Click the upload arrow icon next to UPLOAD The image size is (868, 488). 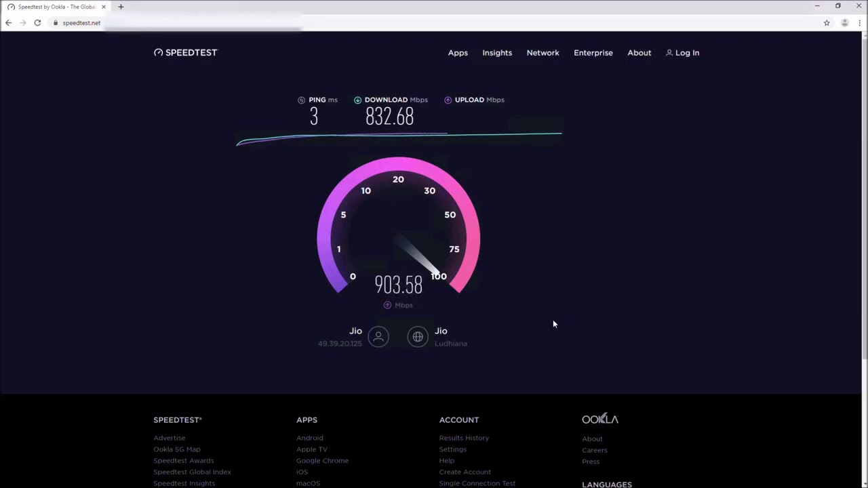(448, 100)
